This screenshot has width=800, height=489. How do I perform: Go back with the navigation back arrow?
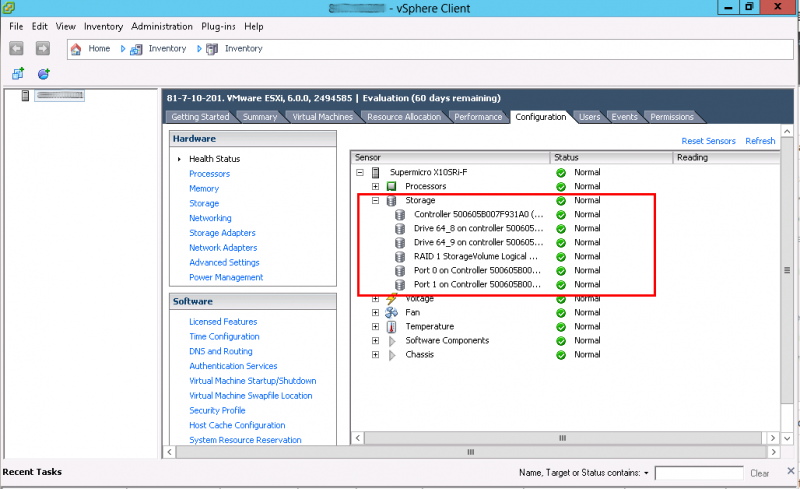click(16, 48)
